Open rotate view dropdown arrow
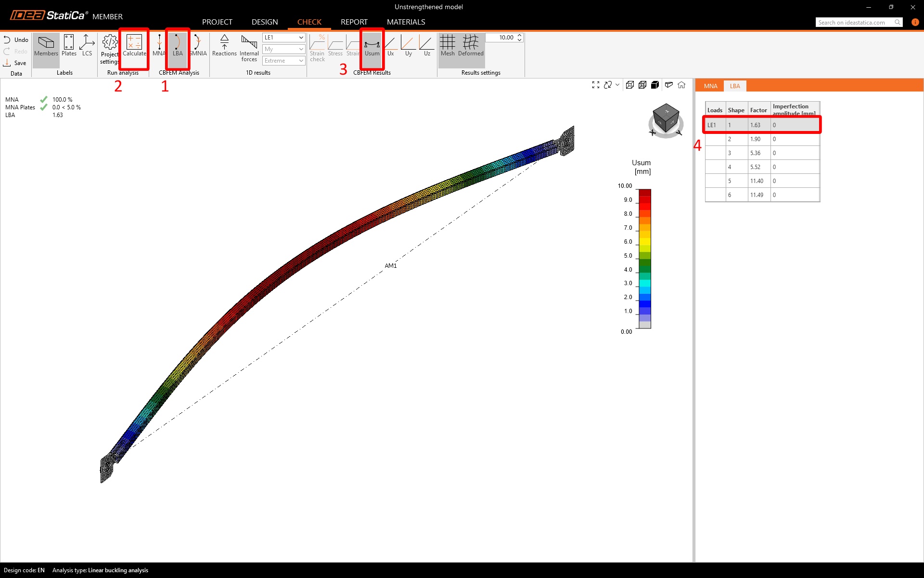924x578 pixels. pyautogui.click(x=617, y=85)
